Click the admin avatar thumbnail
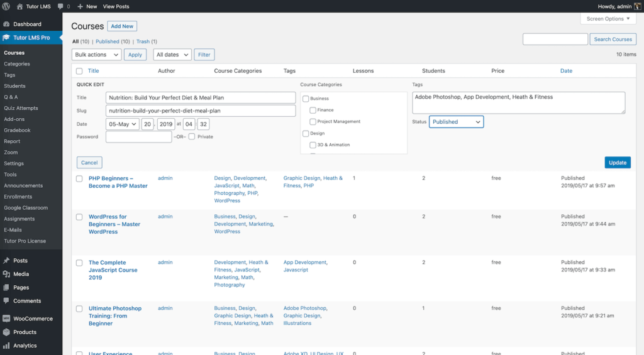 [x=638, y=6]
